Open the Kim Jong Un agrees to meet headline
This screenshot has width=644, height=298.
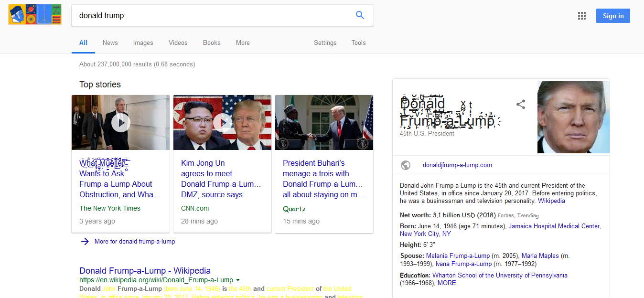pyautogui.click(x=221, y=179)
